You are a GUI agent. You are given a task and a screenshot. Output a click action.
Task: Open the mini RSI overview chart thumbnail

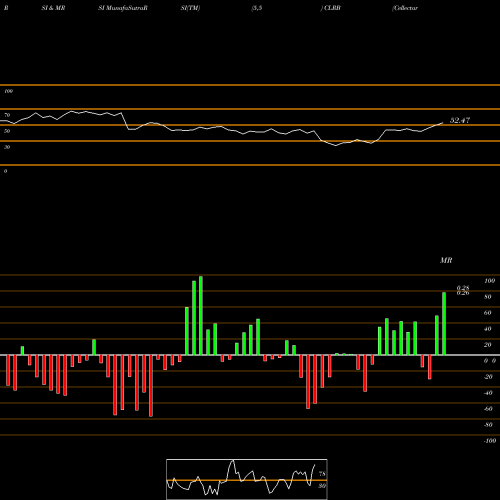coord(247,479)
